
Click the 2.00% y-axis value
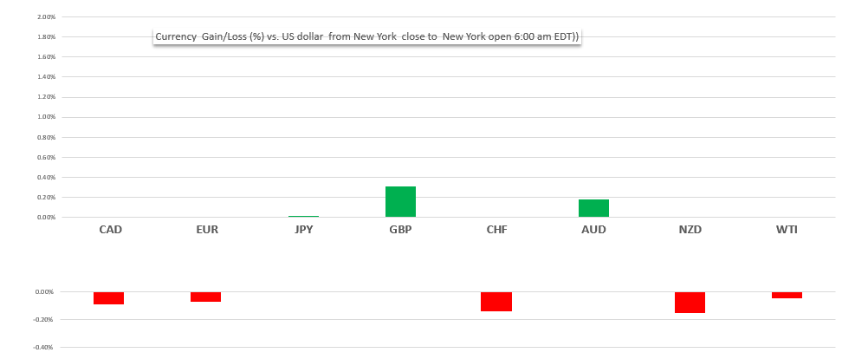(45, 17)
